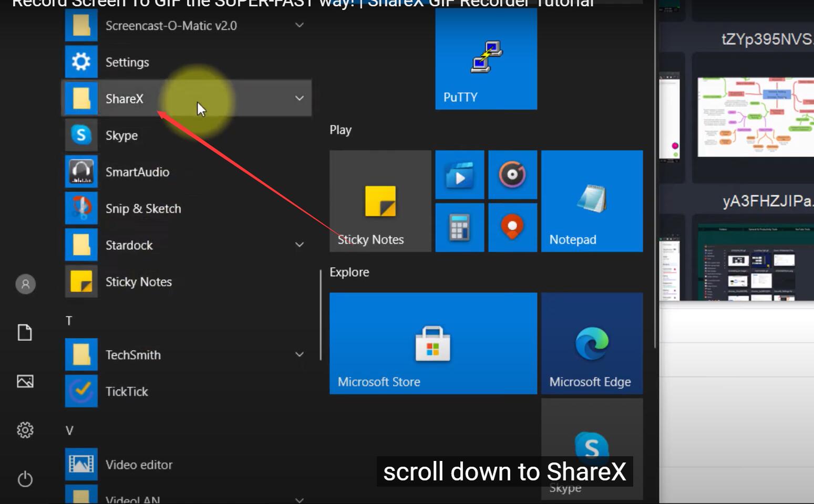The width and height of the screenshot is (814, 504).
Task: Open the Microsoft Store tile
Action: (434, 343)
